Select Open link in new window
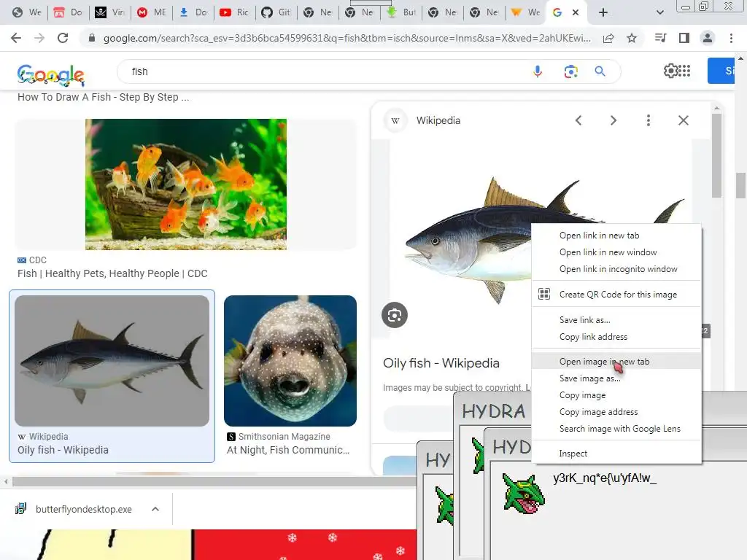This screenshot has width=747, height=560. tap(616, 252)
